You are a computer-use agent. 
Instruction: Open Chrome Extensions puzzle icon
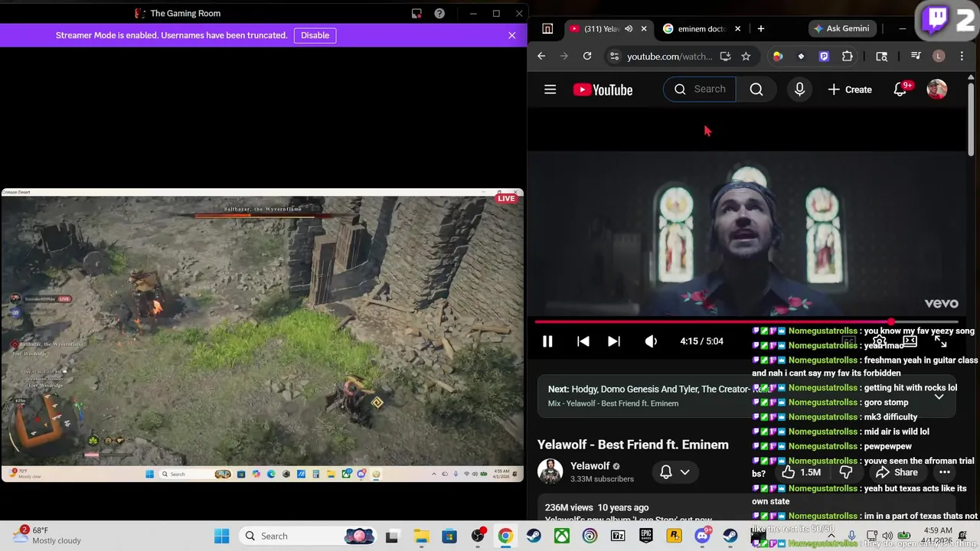tap(847, 56)
